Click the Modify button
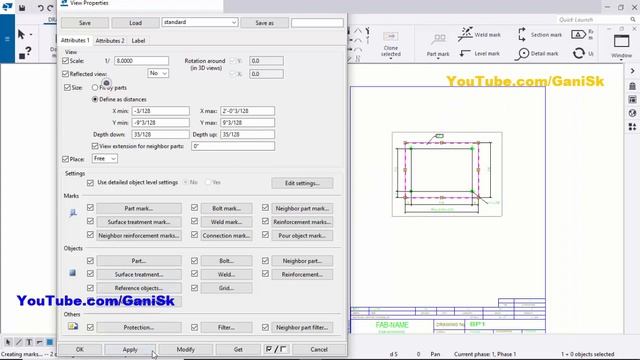The image size is (640, 360). pyautogui.click(x=185, y=349)
